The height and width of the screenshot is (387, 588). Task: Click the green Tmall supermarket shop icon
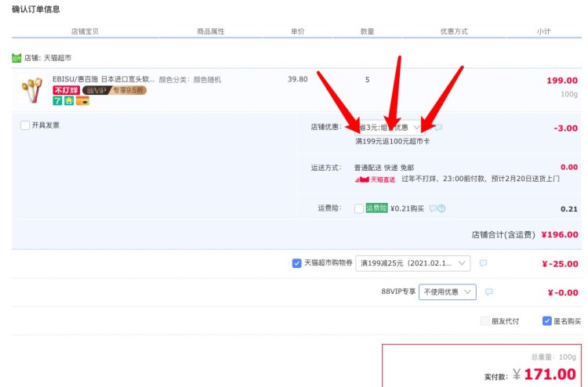[16, 58]
